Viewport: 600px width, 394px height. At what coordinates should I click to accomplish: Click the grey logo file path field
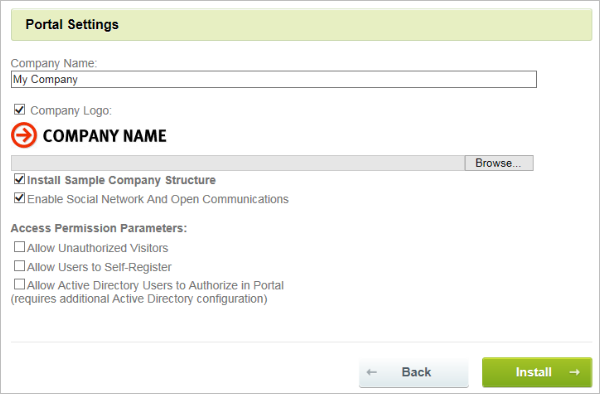(x=238, y=163)
